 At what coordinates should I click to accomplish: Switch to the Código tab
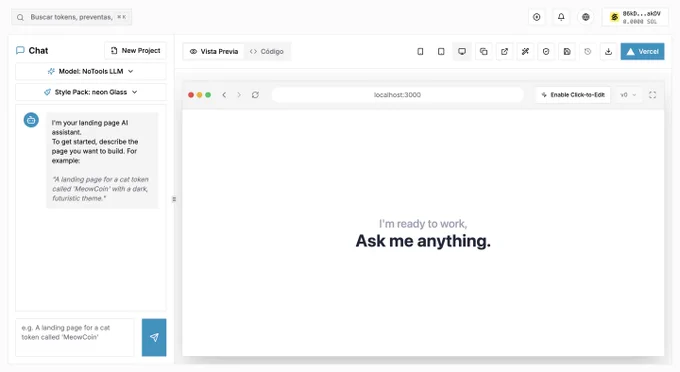tap(267, 52)
